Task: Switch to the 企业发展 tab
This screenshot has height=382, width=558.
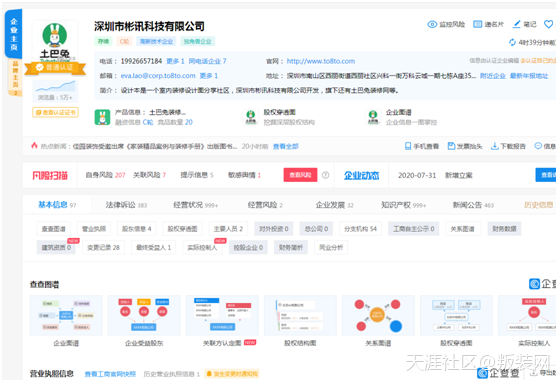Action: pyautogui.click(x=335, y=205)
